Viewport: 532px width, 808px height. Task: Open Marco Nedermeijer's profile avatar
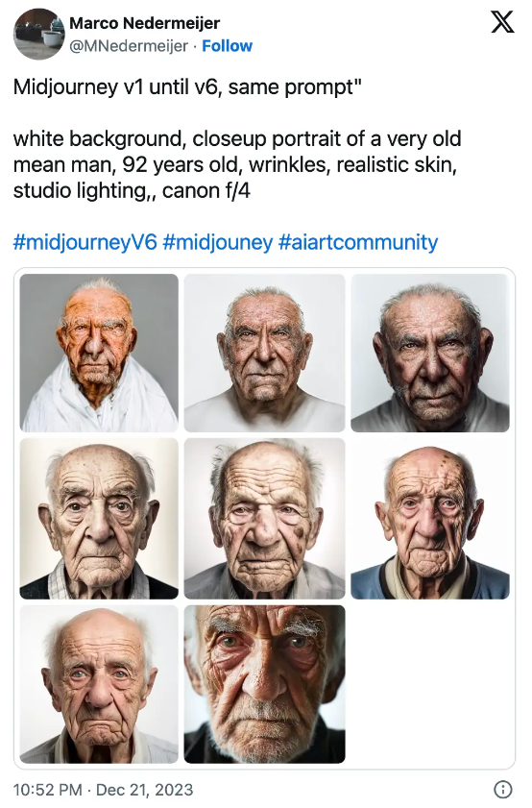click(38, 34)
